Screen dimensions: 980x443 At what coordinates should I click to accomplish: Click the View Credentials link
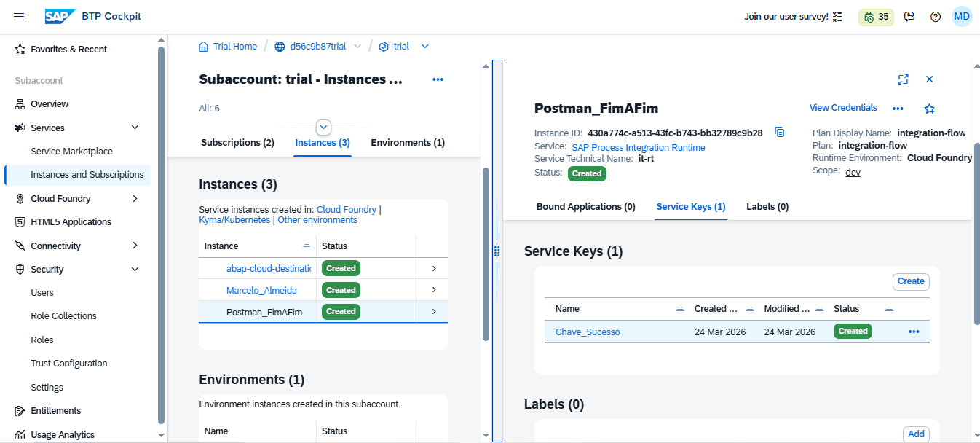pyautogui.click(x=843, y=108)
